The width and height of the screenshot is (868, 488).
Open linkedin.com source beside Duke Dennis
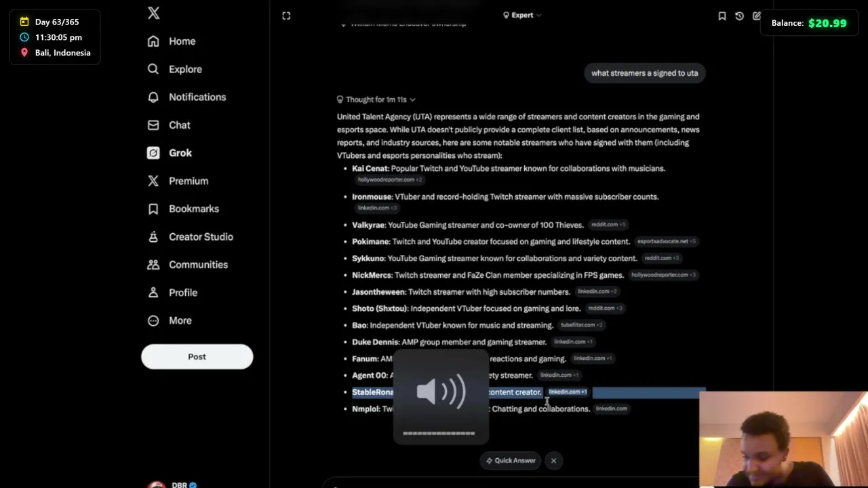(573, 342)
